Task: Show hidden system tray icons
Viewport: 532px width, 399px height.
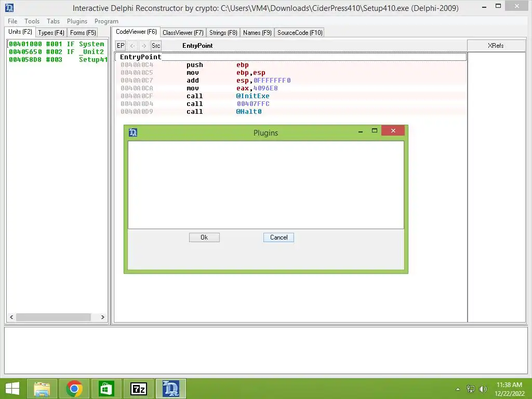Action: coord(458,389)
